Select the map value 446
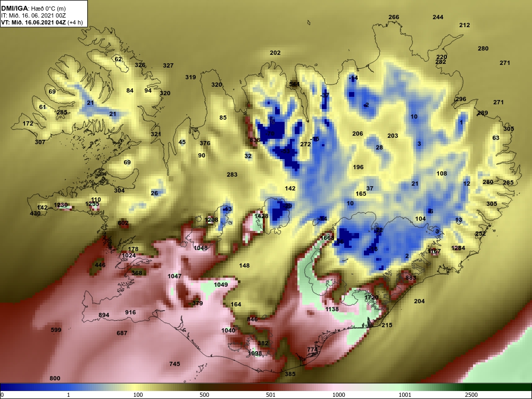This screenshot has height=399, width=532. (x=100, y=265)
